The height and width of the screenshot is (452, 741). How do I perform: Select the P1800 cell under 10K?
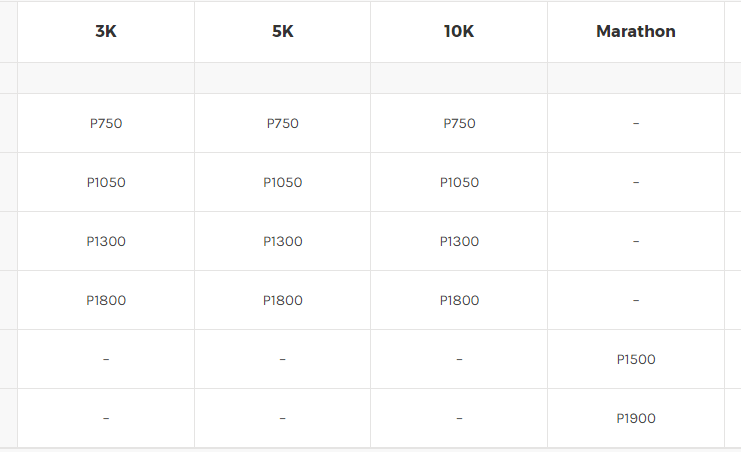tap(459, 300)
